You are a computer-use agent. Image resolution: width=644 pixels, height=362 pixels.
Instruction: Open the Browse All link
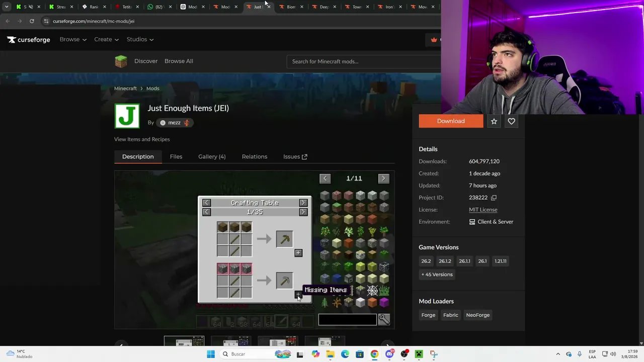pyautogui.click(x=179, y=61)
